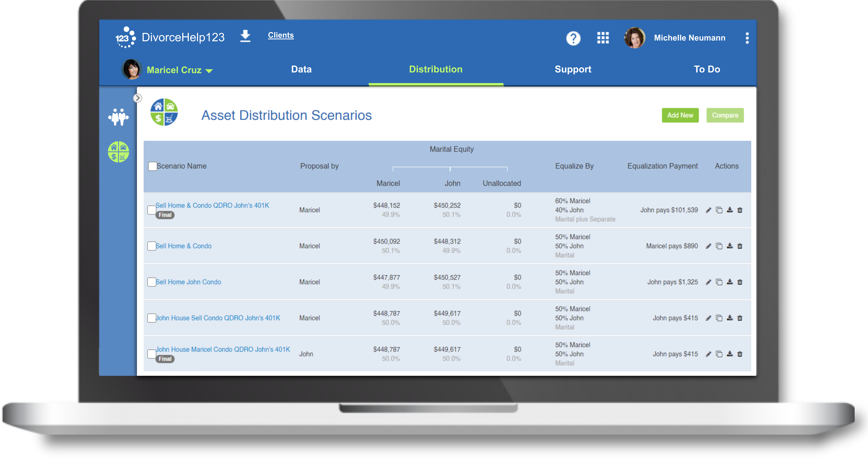Image resolution: width=868 pixels, height=460 pixels.
Task: Duplicate the Sell Home John Condo scenario
Action: pos(719,282)
